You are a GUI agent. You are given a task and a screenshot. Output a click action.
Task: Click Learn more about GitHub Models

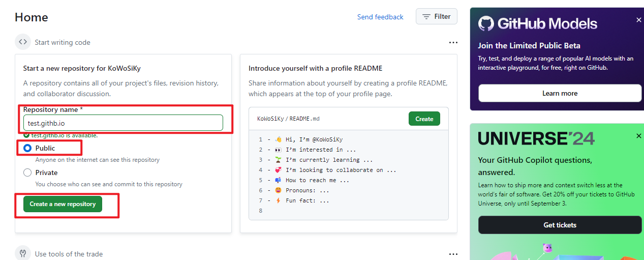560,93
